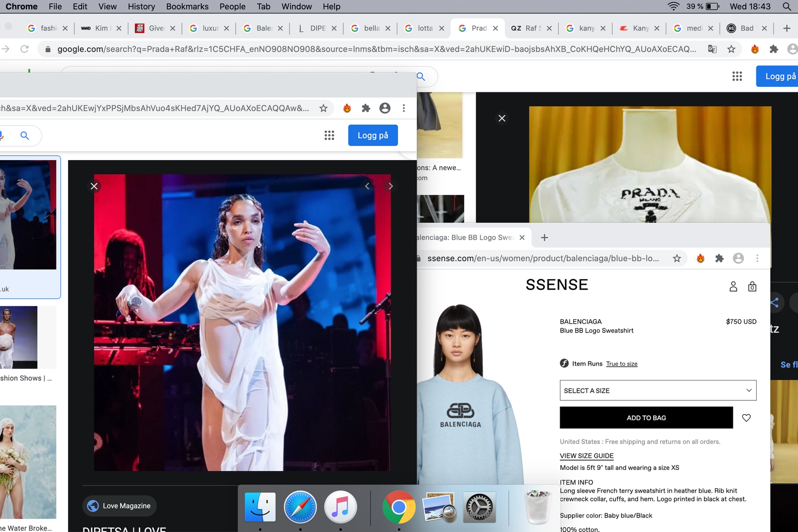
Task: Bookmark the SSENSE page with the star
Action: pos(677,258)
